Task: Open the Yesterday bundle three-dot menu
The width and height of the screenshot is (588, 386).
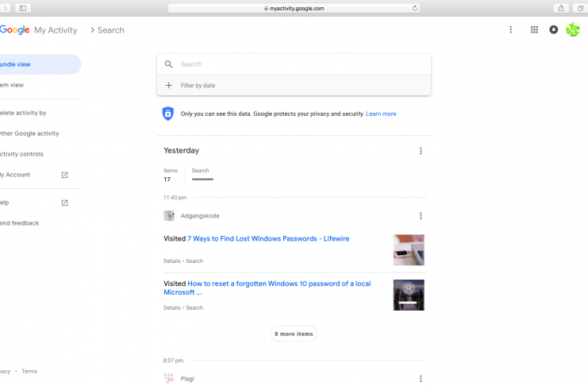Action: pyautogui.click(x=421, y=151)
